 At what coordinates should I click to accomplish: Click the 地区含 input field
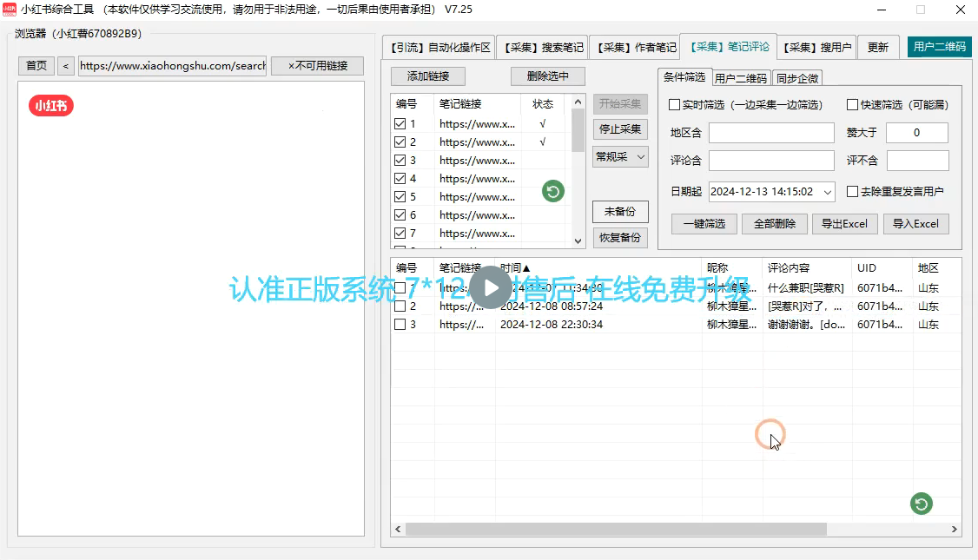(x=771, y=133)
